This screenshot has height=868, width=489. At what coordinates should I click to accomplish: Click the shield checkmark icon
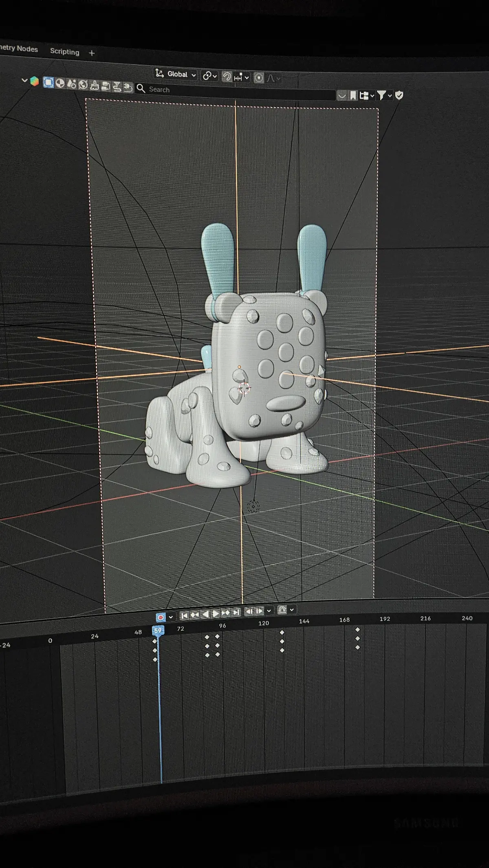click(x=399, y=95)
